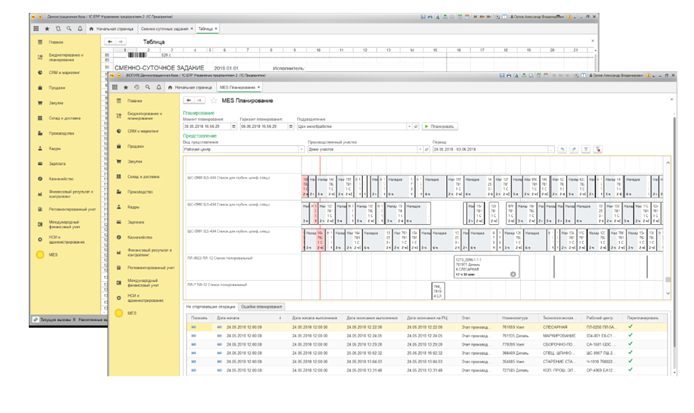Toggle Перепланировать check for СБОРОЧНО row
Viewport: 694px width, 413px height.
[630, 344]
